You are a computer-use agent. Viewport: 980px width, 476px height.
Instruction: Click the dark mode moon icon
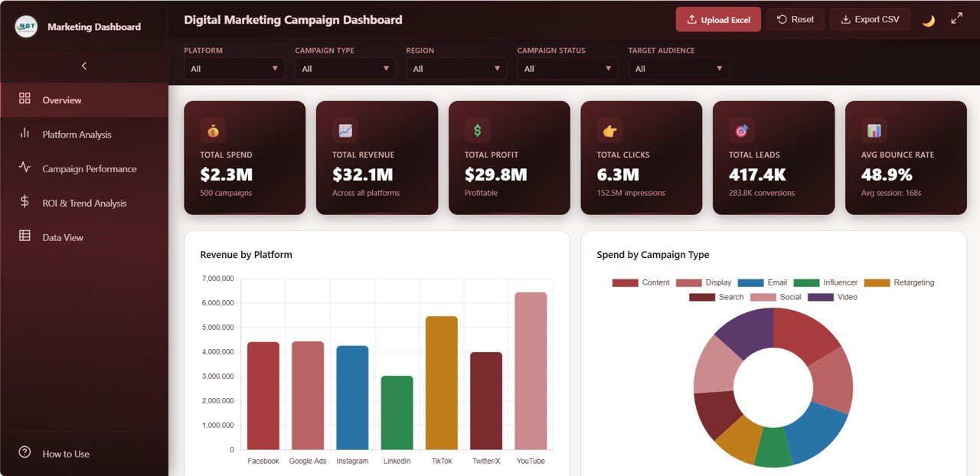click(928, 19)
